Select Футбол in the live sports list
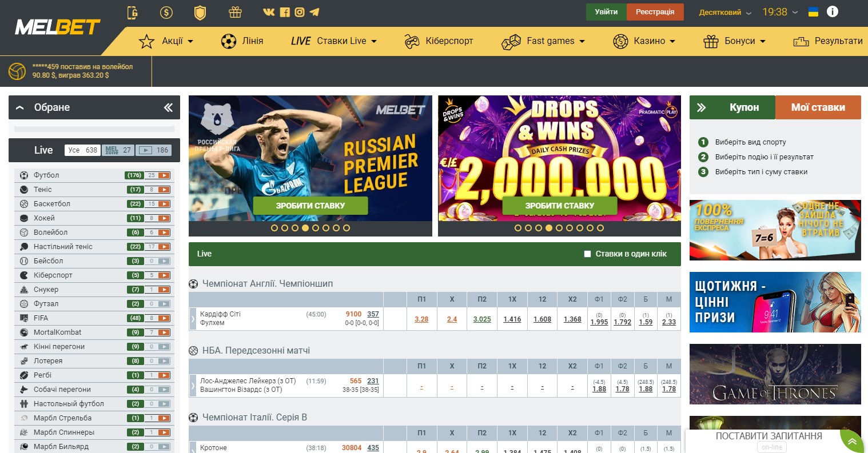The image size is (868, 453). (x=46, y=175)
